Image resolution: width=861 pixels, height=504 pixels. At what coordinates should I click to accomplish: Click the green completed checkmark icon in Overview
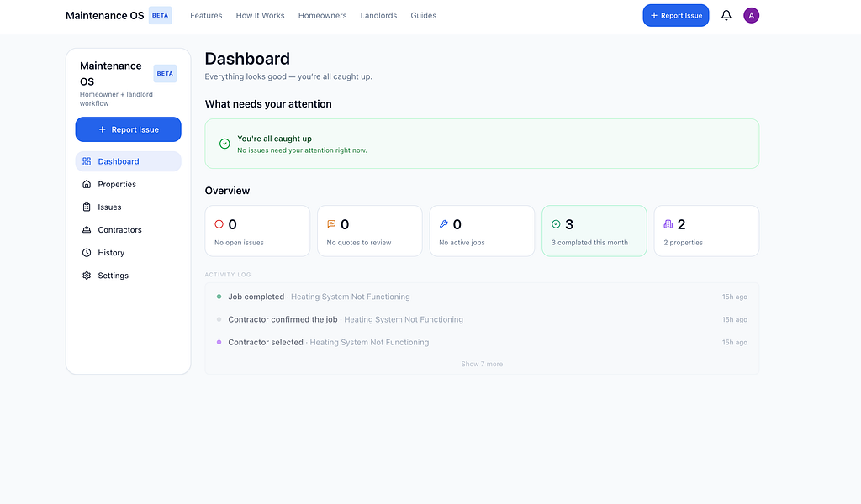point(556,223)
